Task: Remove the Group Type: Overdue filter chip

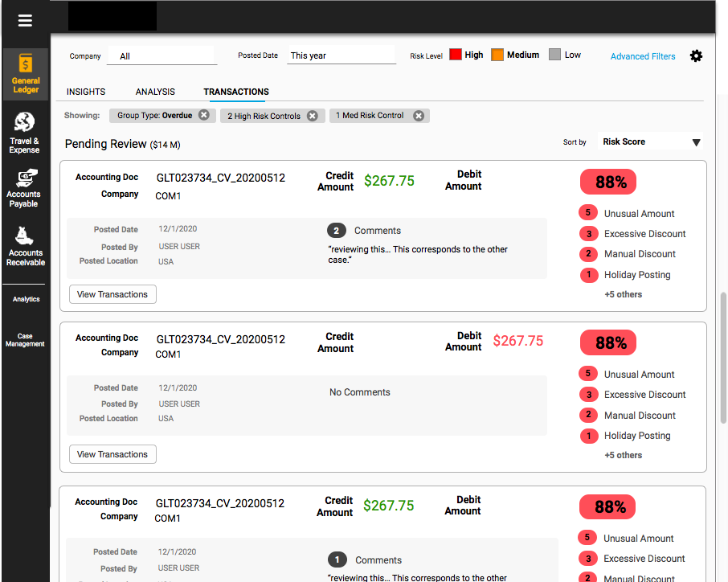Action: [204, 115]
